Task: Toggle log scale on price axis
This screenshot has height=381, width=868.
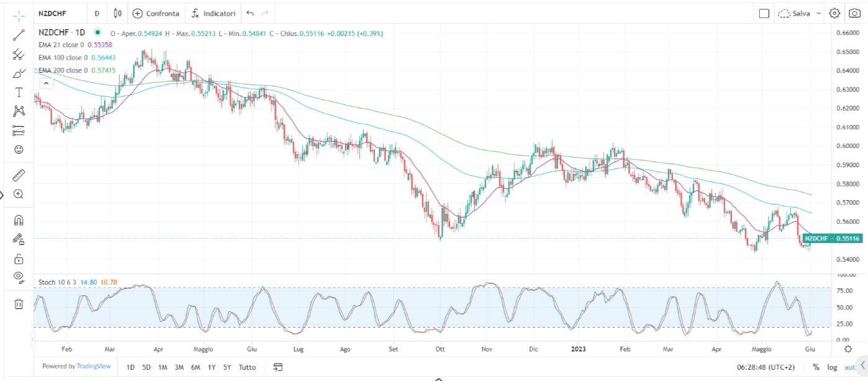Action: [x=831, y=367]
